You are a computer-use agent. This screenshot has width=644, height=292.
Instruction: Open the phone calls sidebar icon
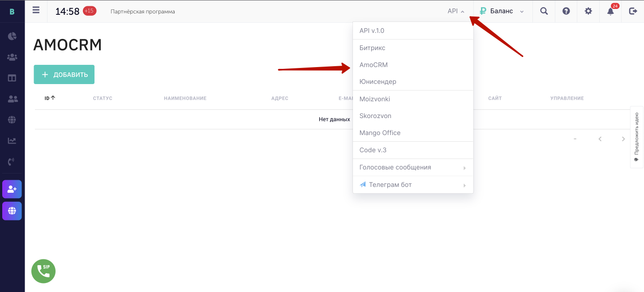[x=12, y=162]
